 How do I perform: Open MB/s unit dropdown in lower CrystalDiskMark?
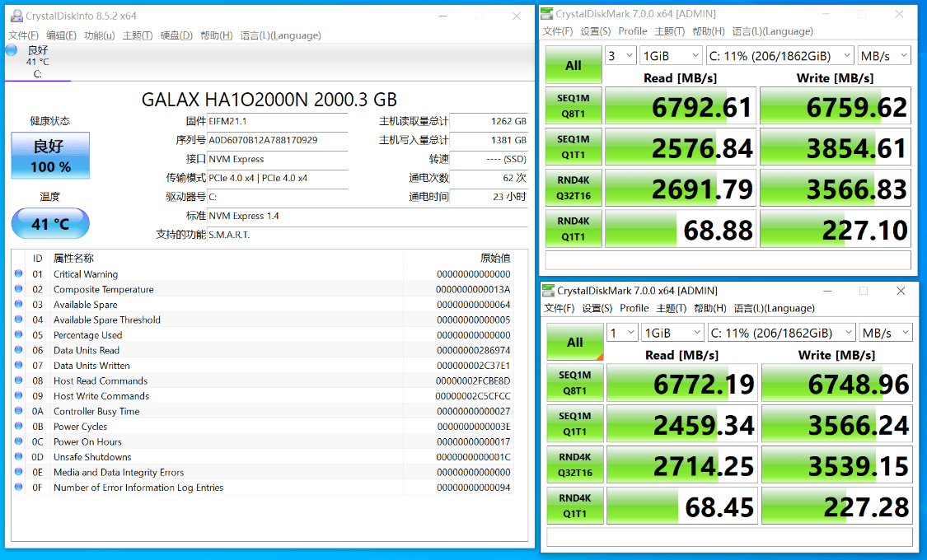click(886, 334)
